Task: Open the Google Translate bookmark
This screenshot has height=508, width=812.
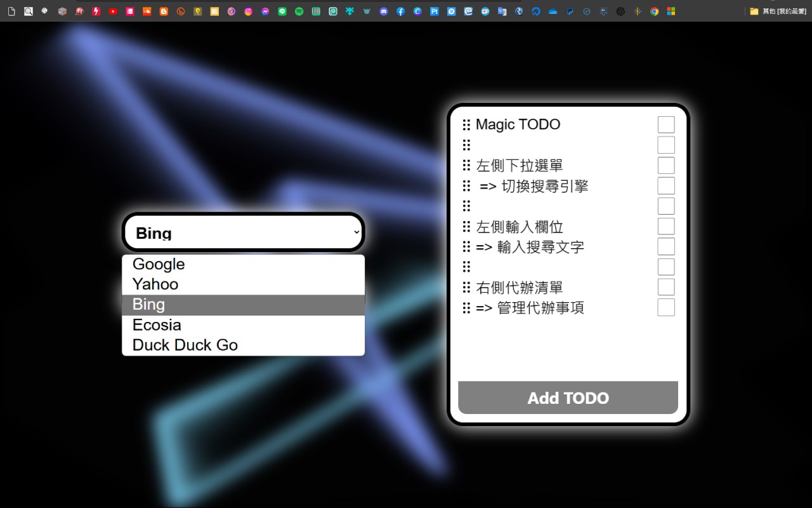Action: click(502, 11)
